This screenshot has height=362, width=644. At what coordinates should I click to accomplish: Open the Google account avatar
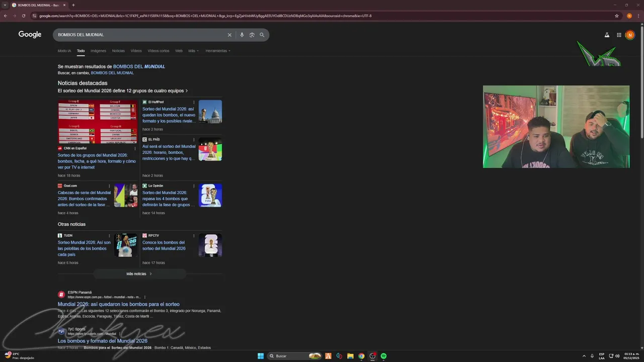click(x=630, y=35)
